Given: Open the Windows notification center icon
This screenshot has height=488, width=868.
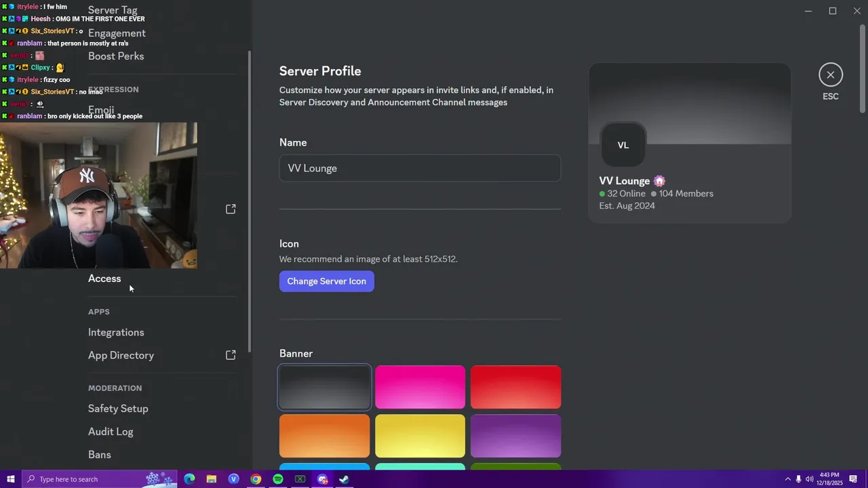Looking at the screenshot, I should (x=854, y=479).
